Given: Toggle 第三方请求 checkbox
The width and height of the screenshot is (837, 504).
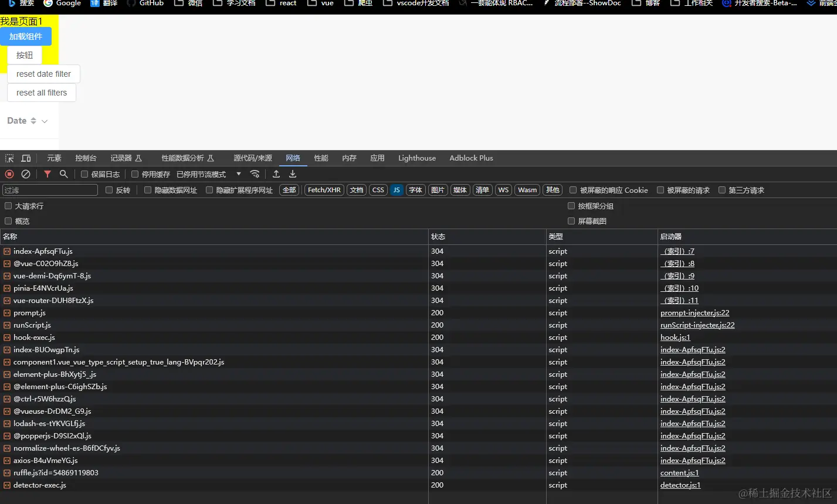Looking at the screenshot, I should [722, 190].
